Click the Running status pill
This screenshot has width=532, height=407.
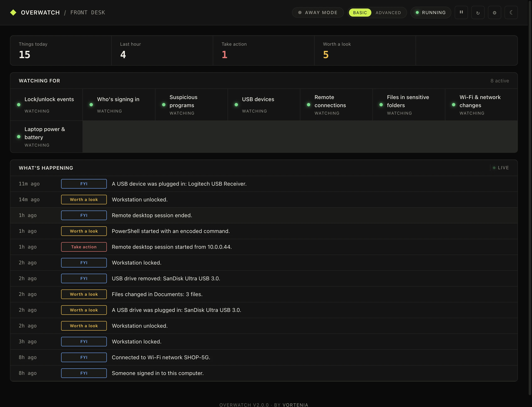(431, 12)
